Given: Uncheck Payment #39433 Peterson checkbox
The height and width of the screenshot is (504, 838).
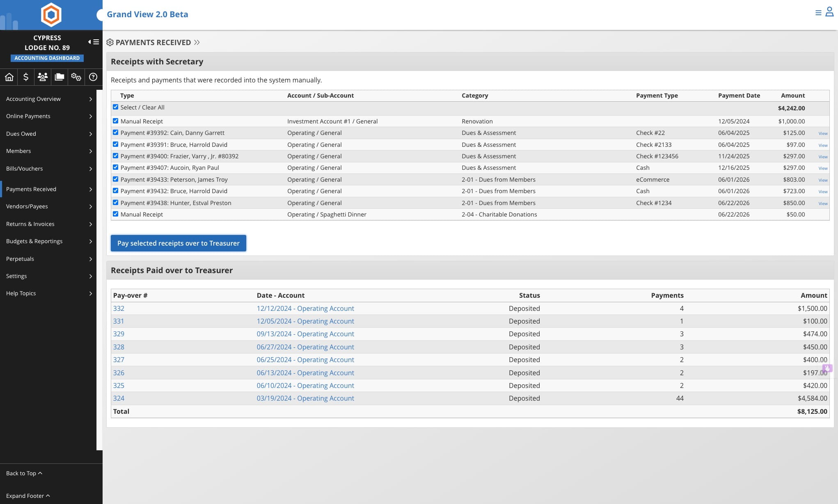Looking at the screenshot, I should (116, 179).
